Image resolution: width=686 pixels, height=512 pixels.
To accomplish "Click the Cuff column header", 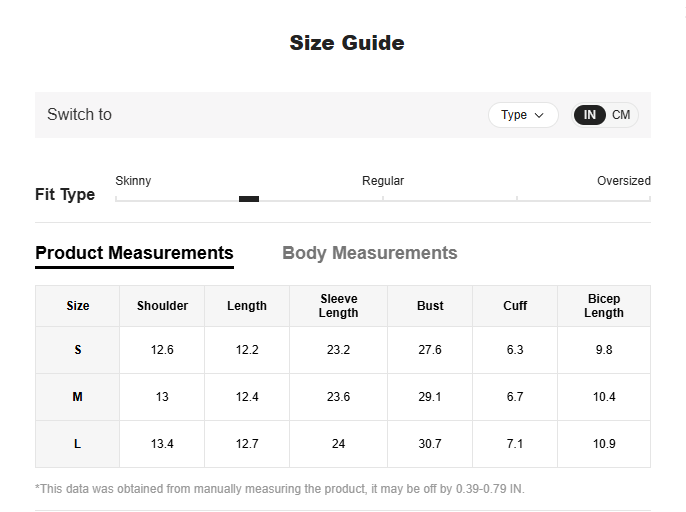I will [x=515, y=306].
